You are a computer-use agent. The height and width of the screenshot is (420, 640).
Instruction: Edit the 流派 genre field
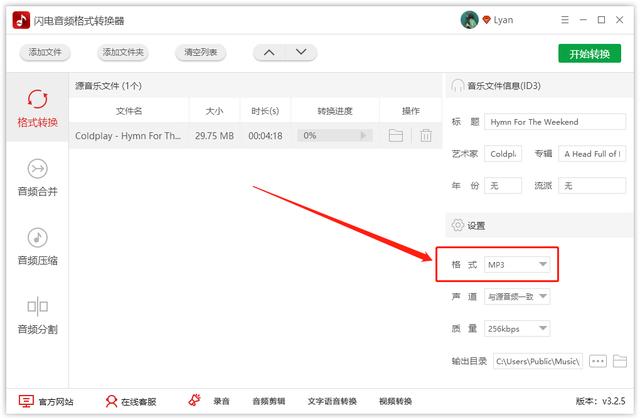tap(592, 186)
